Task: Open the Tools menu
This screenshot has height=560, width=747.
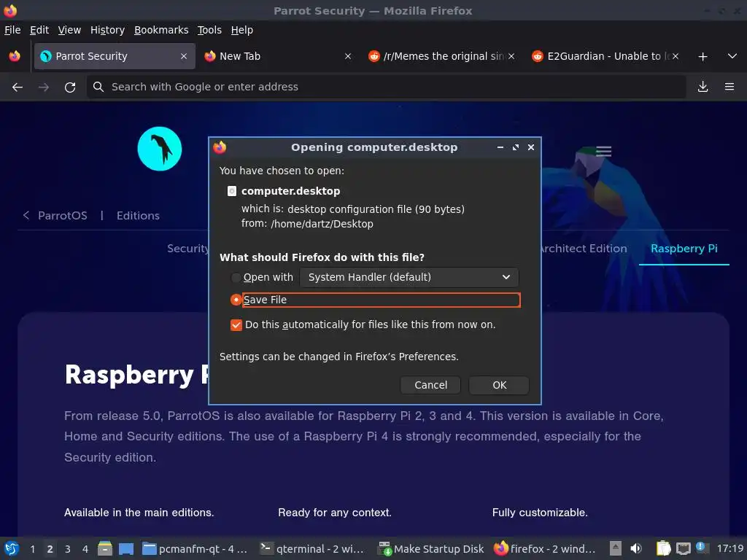Action: pyautogui.click(x=209, y=30)
